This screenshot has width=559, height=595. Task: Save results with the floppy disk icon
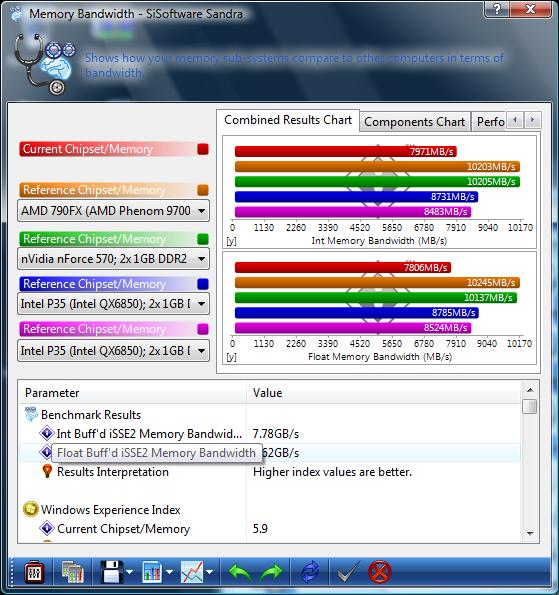point(112,572)
